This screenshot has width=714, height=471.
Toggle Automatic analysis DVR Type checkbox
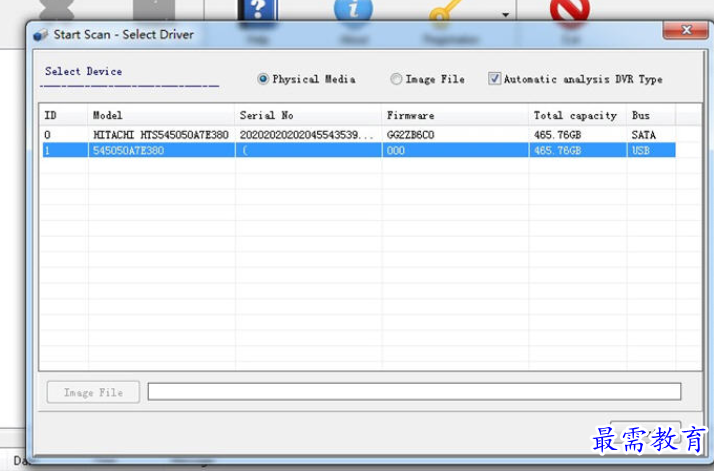(494, 79)
